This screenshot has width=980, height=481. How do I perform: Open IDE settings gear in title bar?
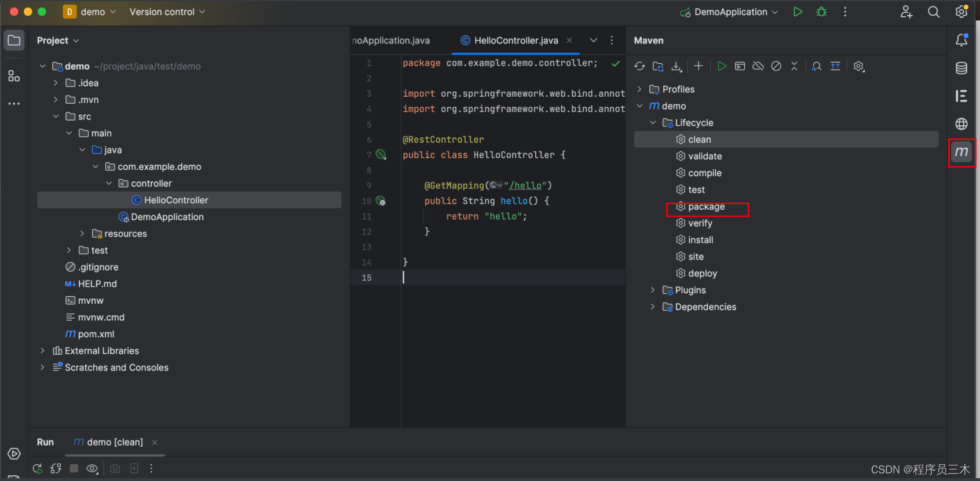coord(961,12)
